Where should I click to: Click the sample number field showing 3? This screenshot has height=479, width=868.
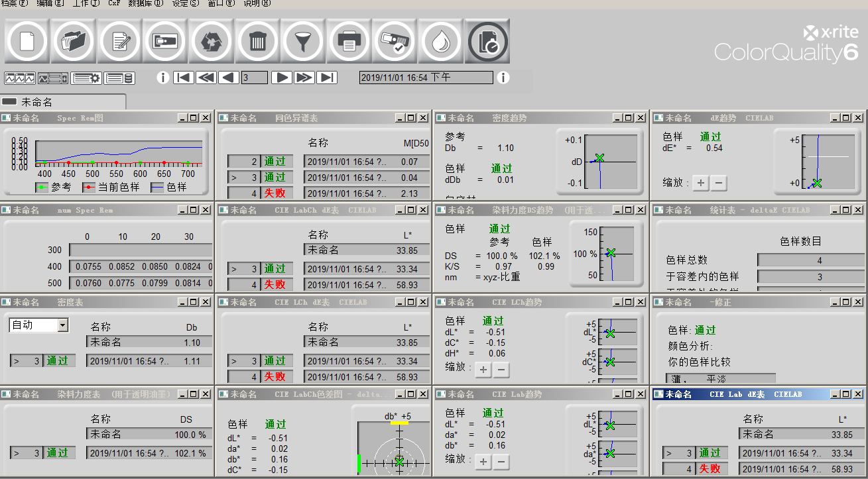[x=255, y=78]
